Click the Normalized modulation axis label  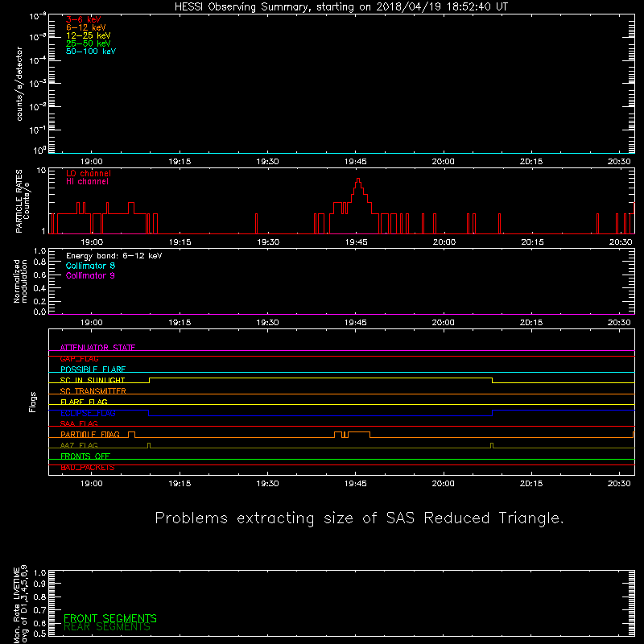pyautogui.click(x=20, y=281)
